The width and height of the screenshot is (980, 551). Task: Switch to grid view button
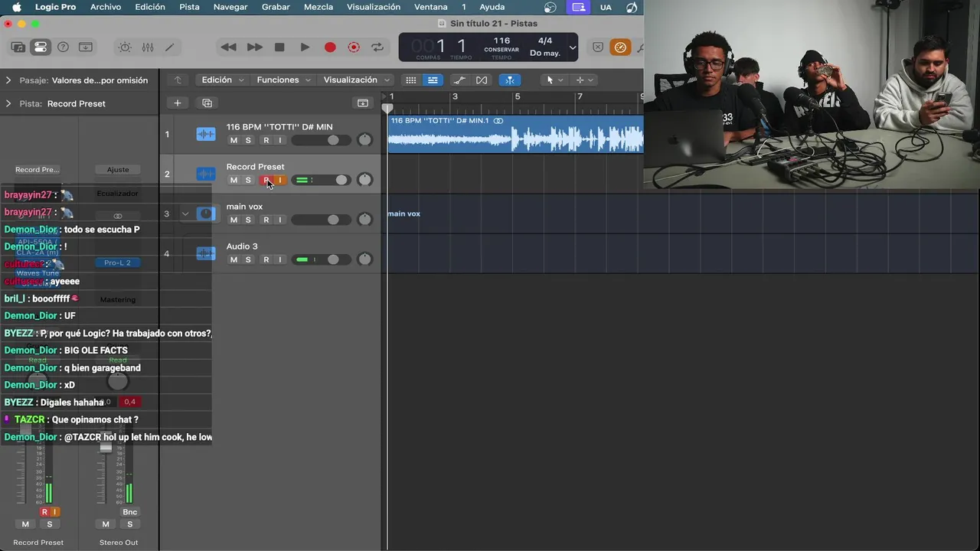[411, 80]
